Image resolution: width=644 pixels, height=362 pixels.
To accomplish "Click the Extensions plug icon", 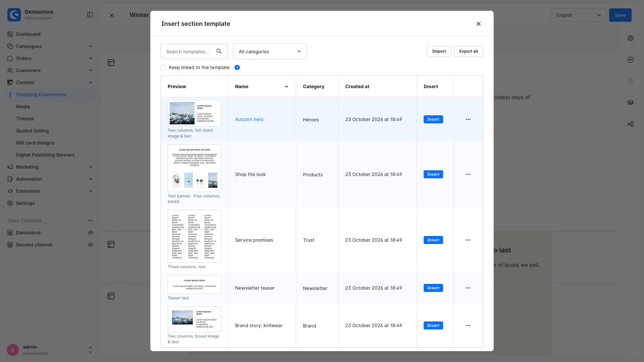I will [10, 191].
